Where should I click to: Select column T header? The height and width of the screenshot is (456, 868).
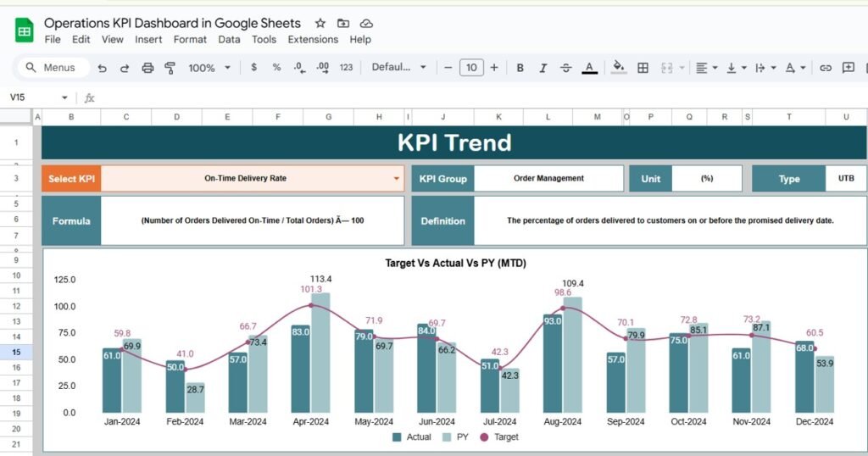click(789, 117)
